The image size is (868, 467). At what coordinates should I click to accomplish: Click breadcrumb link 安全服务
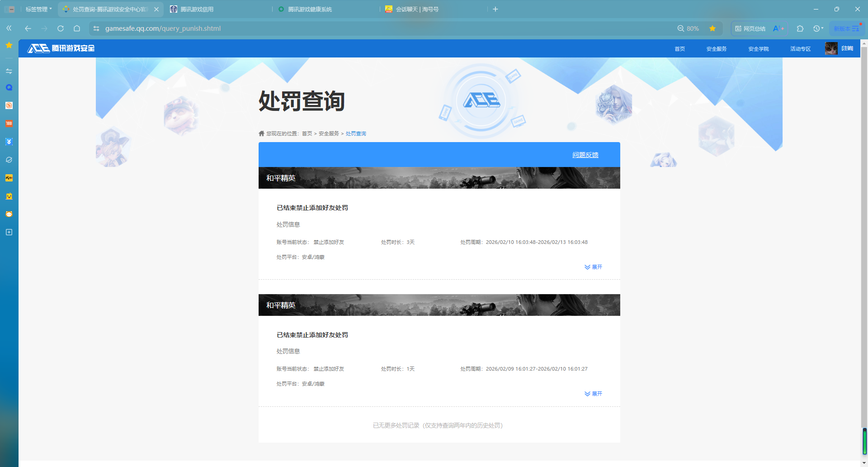point(329,133)
